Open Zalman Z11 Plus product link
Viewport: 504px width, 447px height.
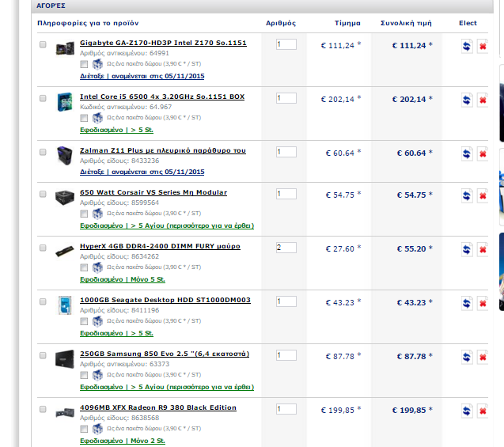[x=163, y=150]
